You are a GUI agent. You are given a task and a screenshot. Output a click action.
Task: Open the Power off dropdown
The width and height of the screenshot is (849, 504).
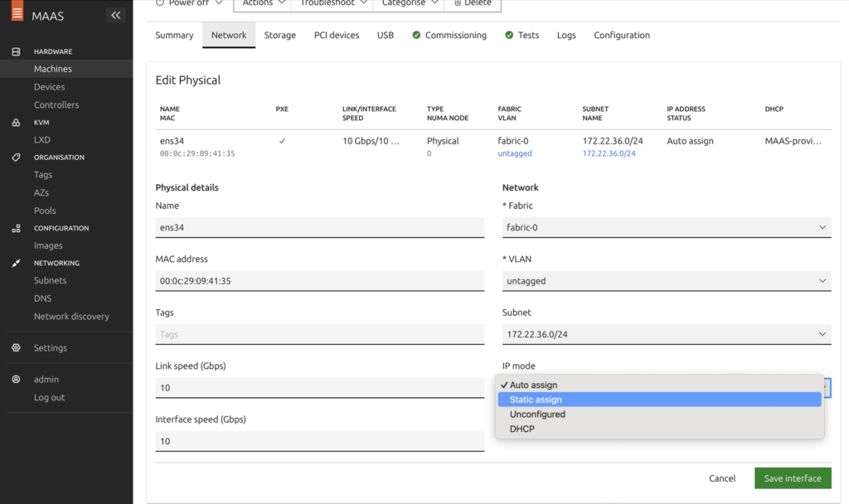(x=189, y=3)
